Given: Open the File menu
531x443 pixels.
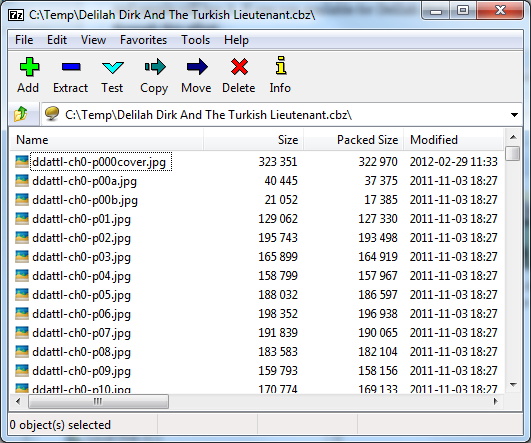Looking at the screenshot, I should click(24, 40).
